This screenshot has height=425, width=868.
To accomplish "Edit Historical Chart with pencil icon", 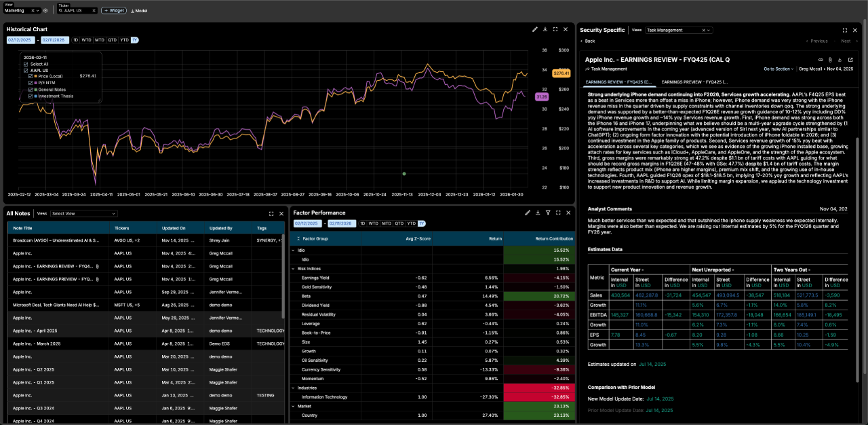I will [x=535, y=29].
